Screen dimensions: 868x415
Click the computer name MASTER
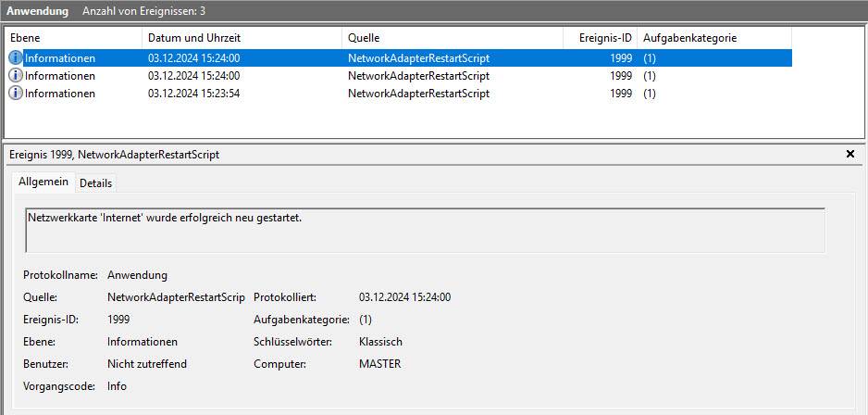[x=379, y=364]
